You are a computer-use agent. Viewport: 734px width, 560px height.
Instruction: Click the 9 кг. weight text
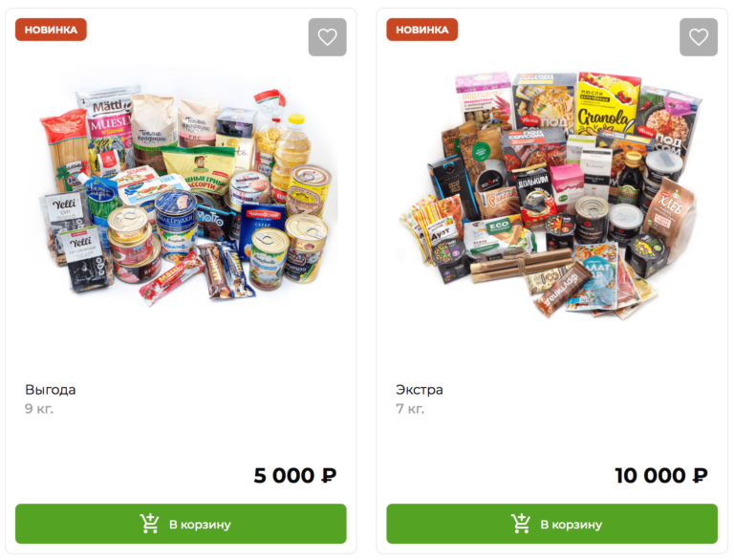[x=39, y=409]
